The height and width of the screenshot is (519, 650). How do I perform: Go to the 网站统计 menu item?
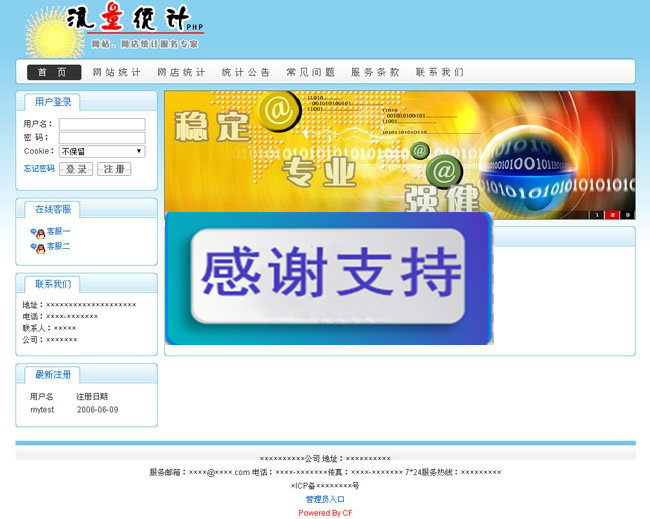click(x=116, y=72)
